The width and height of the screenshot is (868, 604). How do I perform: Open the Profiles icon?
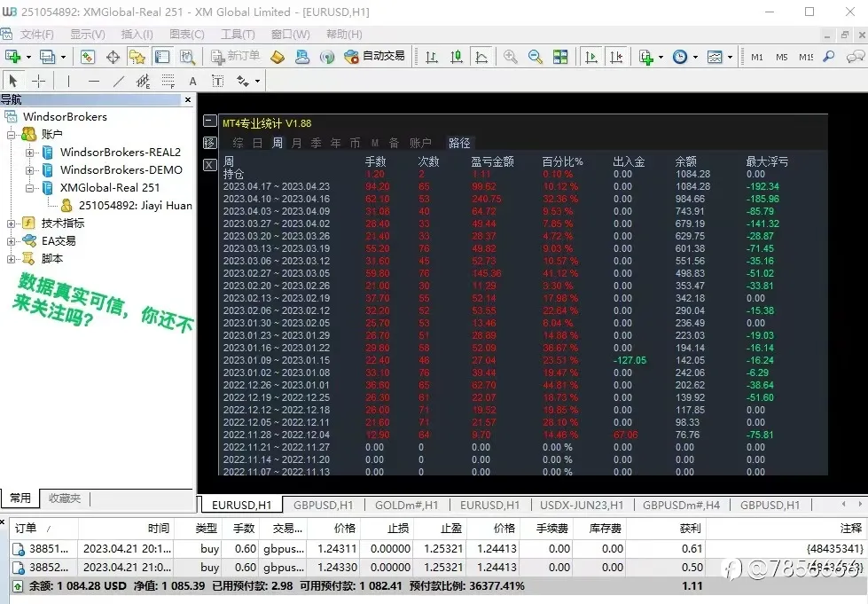tap(48, 57)
